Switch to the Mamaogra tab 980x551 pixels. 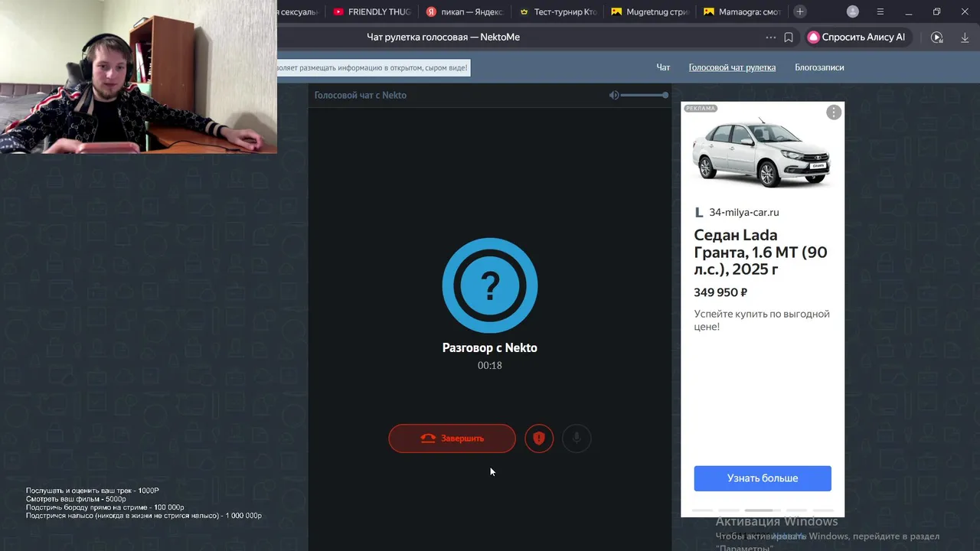[742, 11]
